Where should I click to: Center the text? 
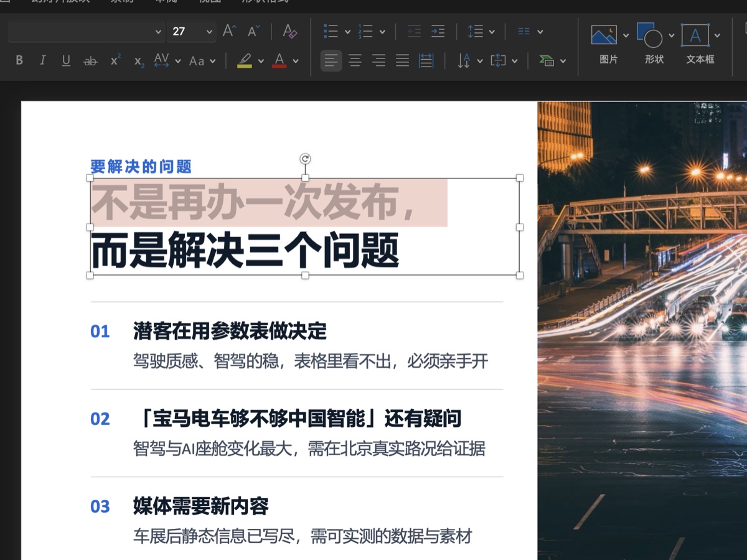coord(355,60)
